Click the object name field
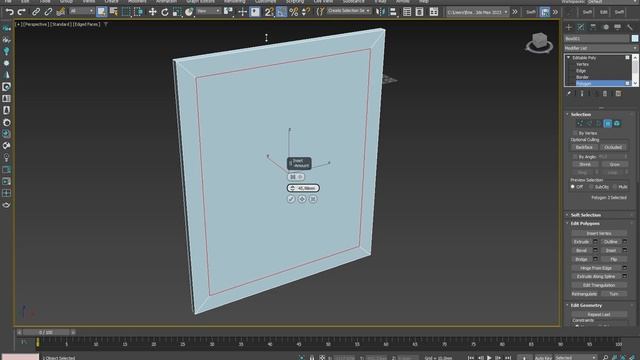The height and width of the screenshot is (360, 640). click(x=597, y=38)
